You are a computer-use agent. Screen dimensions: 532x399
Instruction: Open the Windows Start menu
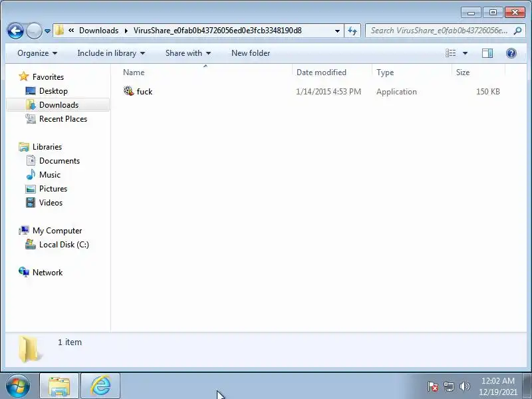[x=17, y=386]
